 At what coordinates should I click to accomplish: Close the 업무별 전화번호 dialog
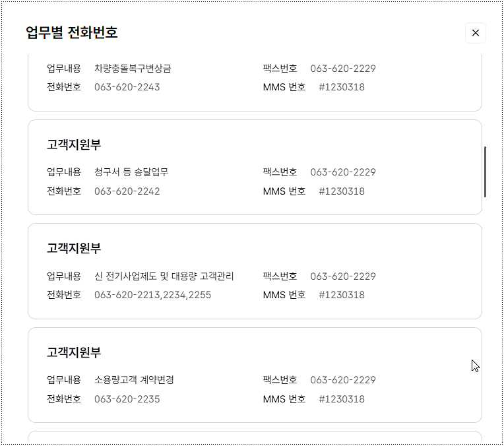[x=475, y=33]
